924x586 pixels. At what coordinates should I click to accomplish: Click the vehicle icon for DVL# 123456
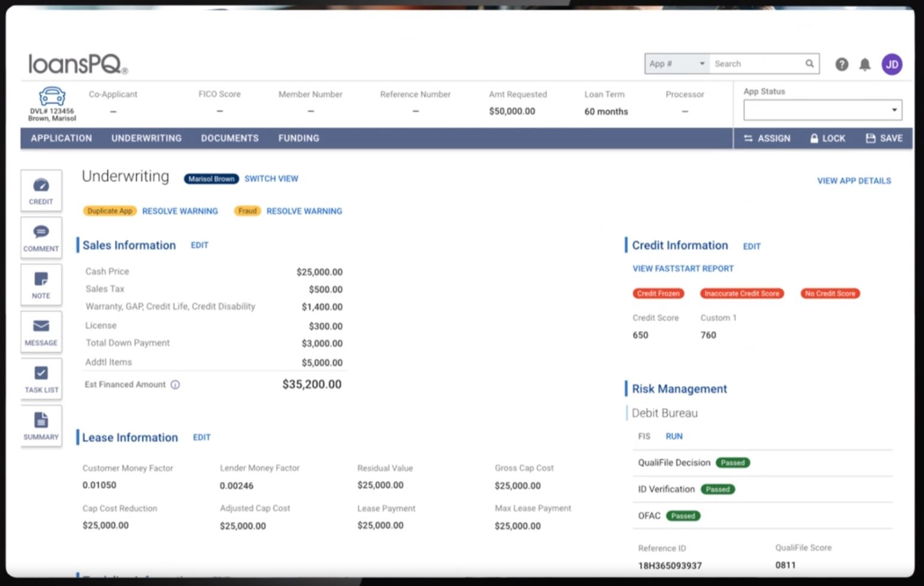pyautogui.click(x=52, y=96)
